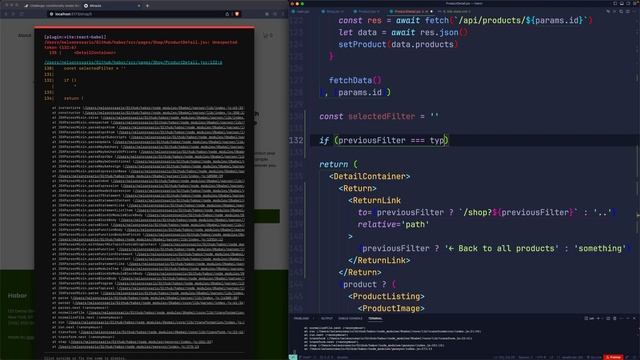The width and height of the screenshot is (640, 360).
Task: Click the Brave shield icon in the address bar
Action: click(237, 14)
